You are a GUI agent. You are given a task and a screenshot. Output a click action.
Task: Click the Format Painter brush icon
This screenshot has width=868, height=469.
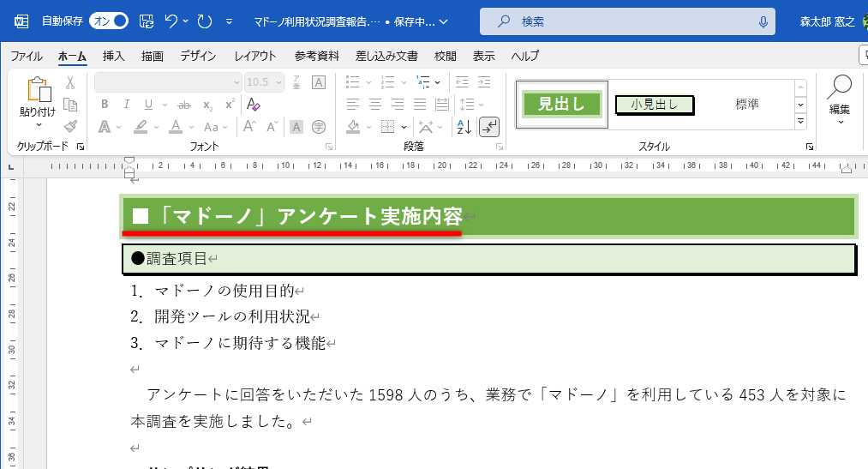(70, 127)
